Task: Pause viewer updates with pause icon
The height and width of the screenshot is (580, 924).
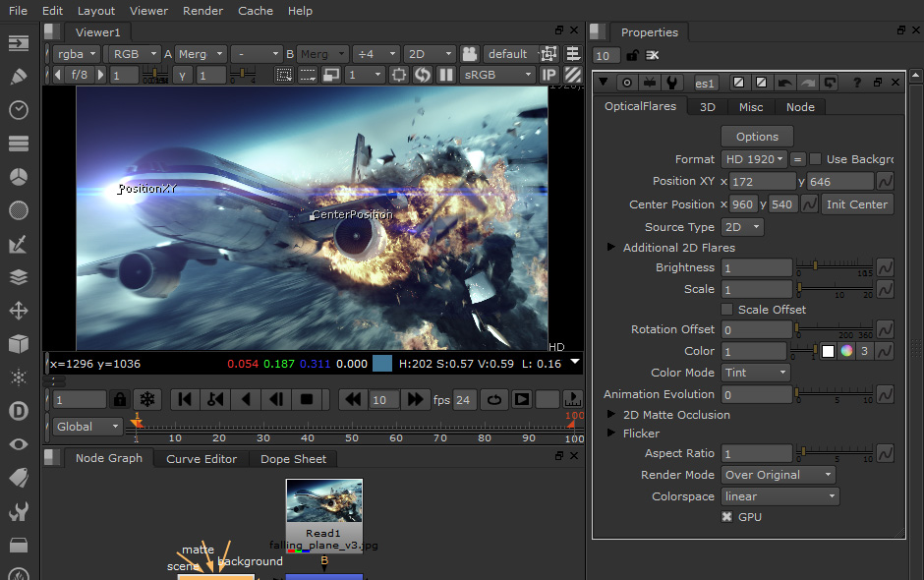Action: pyautogui.click(x=446, y=75)
